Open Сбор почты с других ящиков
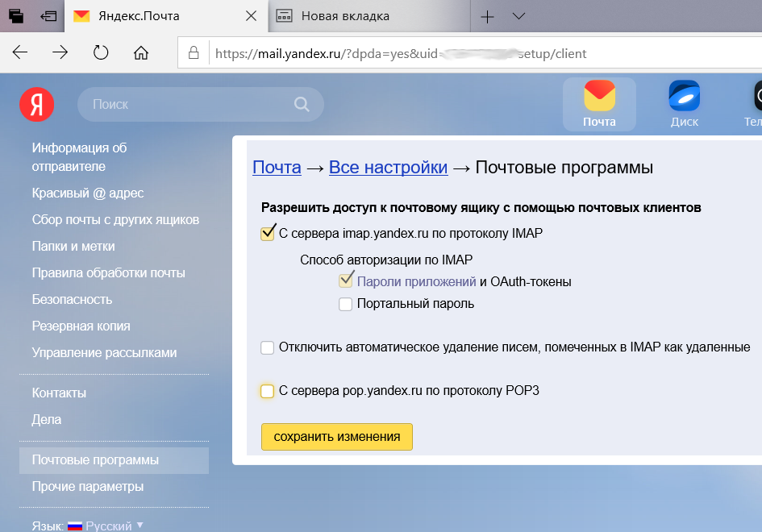Viewport: 762px width, 532px height. coord(115,219)
